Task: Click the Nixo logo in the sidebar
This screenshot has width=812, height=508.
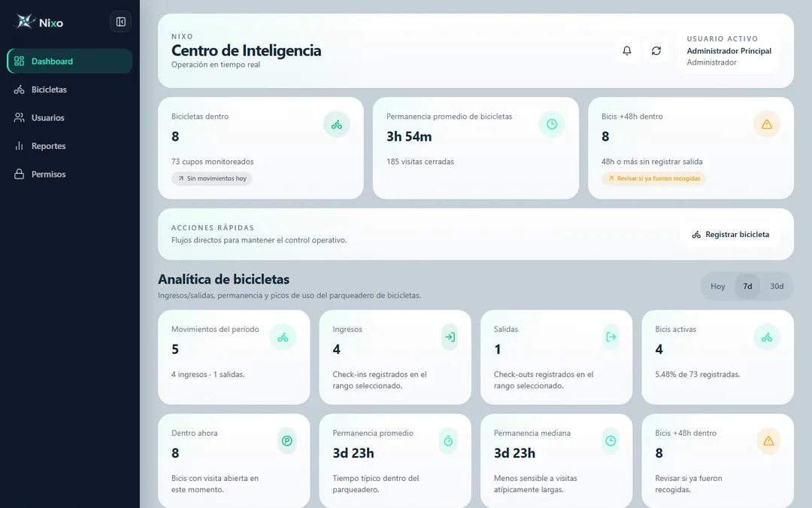Action: (x=39, y=23)
